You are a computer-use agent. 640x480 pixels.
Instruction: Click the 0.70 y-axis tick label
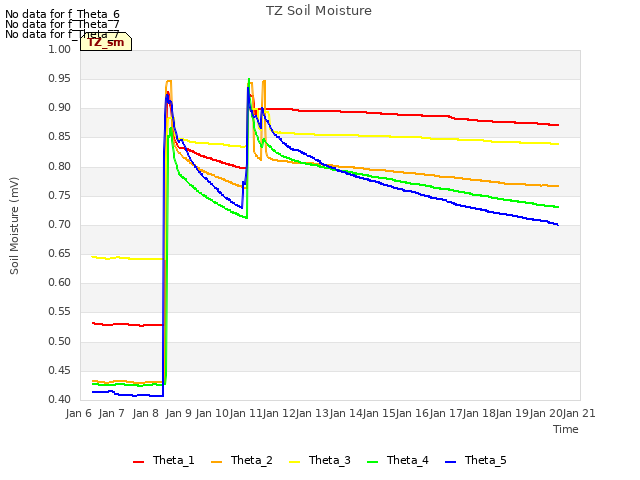coord(60,224)
